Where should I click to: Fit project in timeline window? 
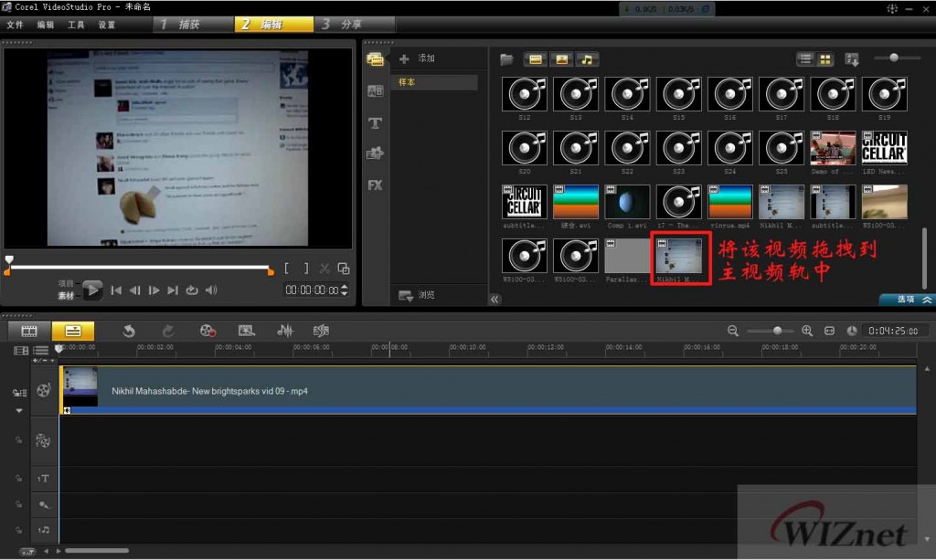(829, 331)
